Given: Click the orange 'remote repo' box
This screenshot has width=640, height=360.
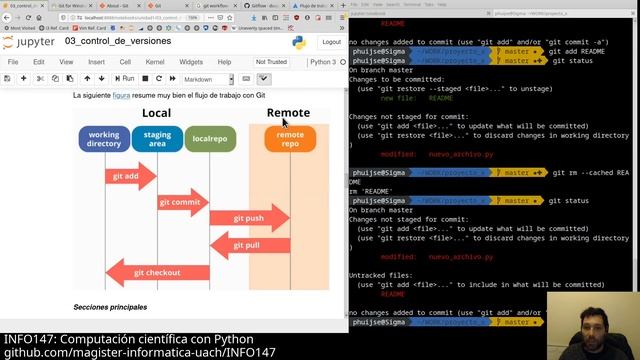Looking at the screenshot, I should coord(290,139).
